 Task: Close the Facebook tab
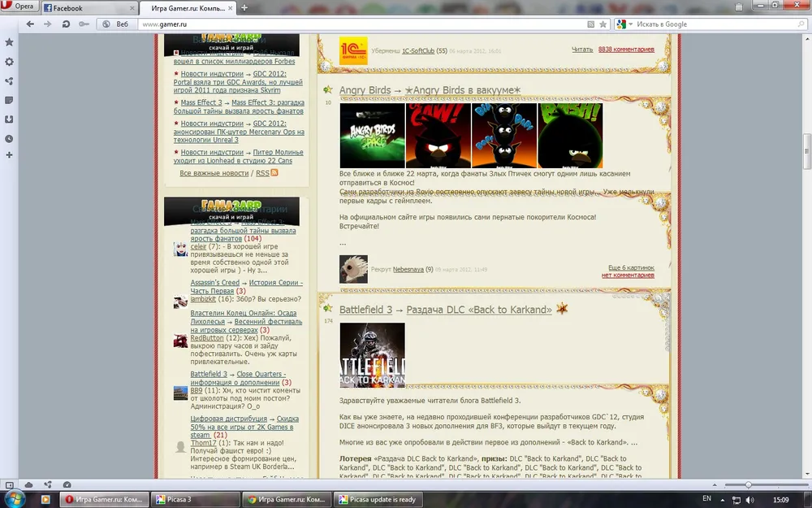pos(132,8)
